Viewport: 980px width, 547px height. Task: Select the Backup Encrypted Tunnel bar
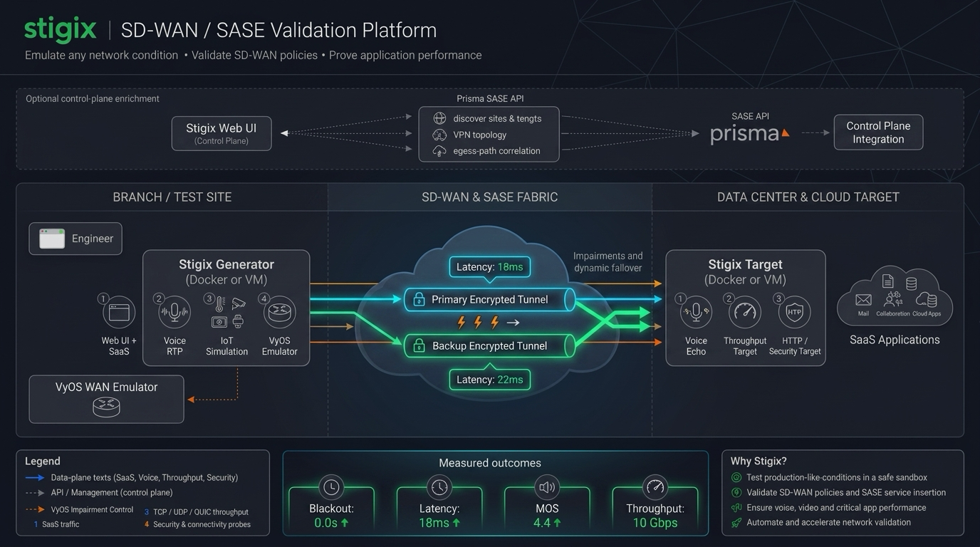pos(490,345)
